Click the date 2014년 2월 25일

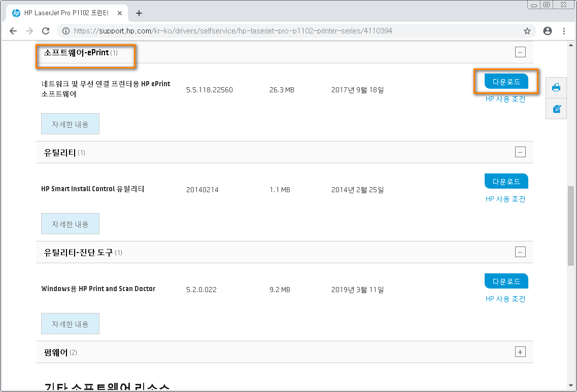click(357, 190)
